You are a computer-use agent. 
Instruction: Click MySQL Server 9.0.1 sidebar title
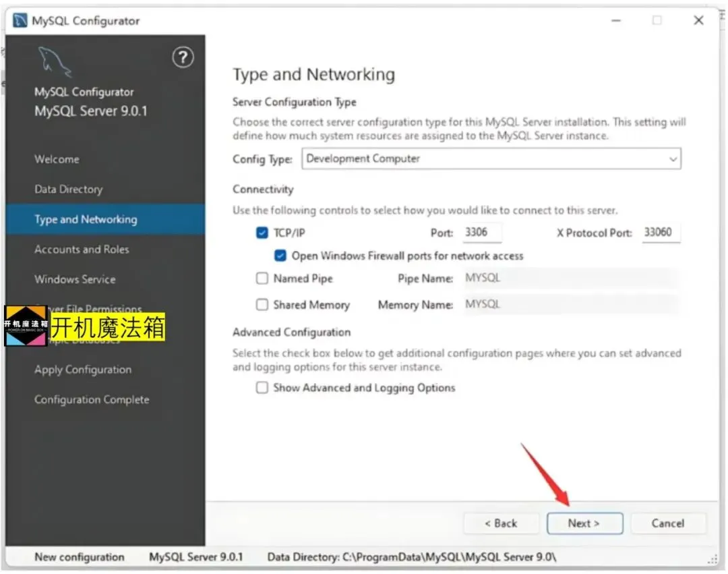point(90,111)
